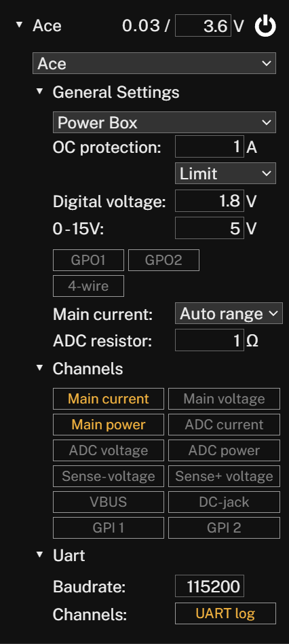Disable the Main current channel
The image size is (289, 644).
coord(109,399)
